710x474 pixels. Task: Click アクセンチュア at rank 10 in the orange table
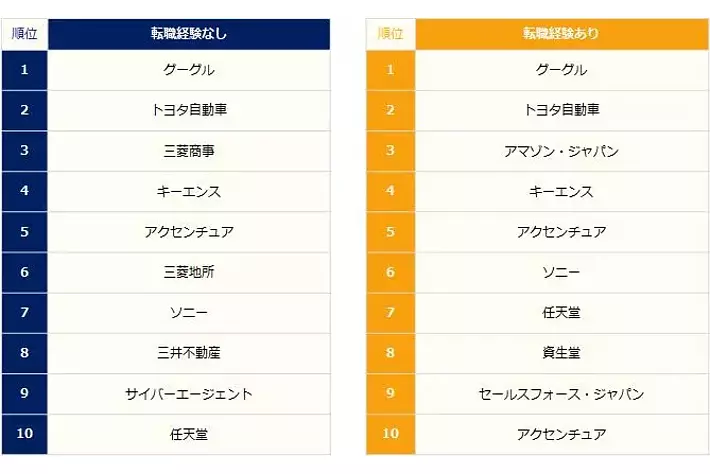pyautogui.click(x=560, y=434)
